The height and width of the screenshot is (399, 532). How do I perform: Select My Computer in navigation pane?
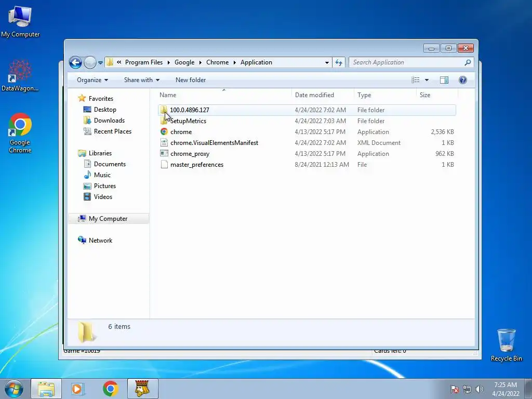[108, 219]
